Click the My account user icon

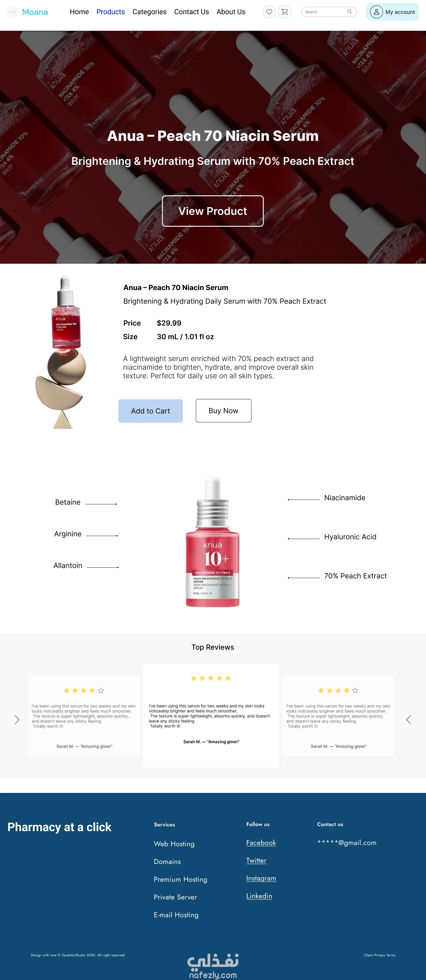pyautogui.click(x=376, y=12)
